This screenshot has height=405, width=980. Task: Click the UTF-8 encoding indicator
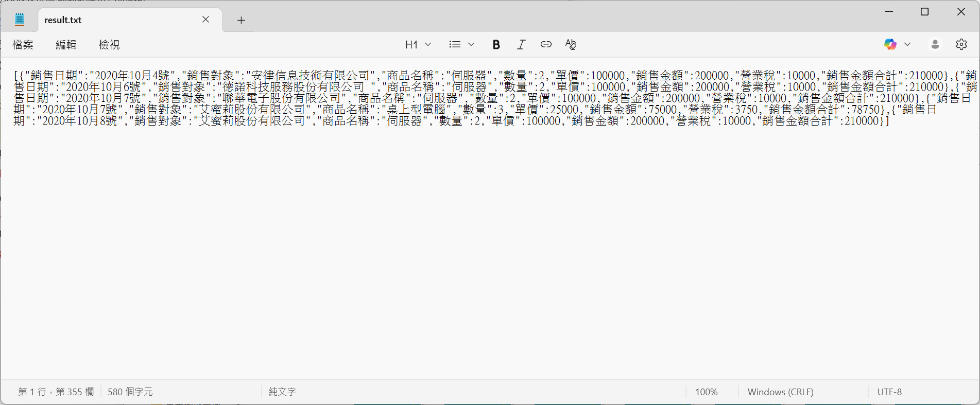point(889,392)
